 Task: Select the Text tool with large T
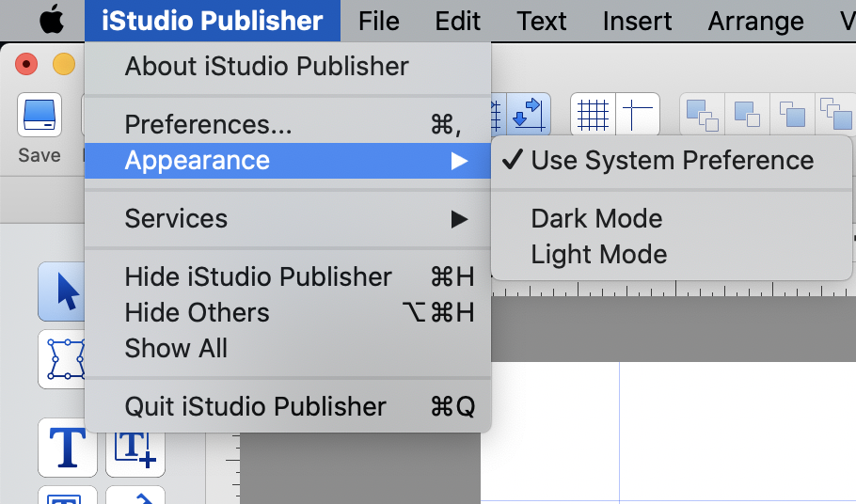(x=68, y=448)
